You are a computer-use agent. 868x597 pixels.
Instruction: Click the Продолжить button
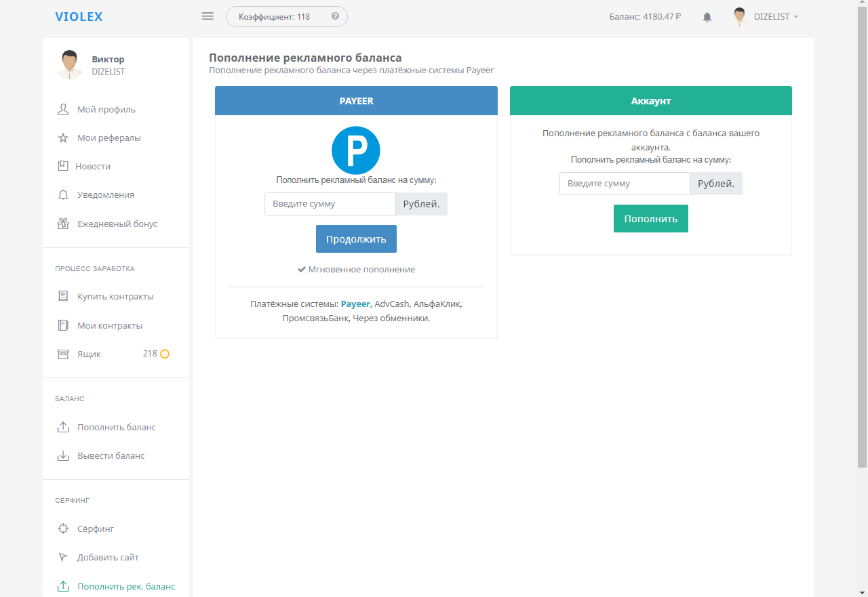[x=356, y=239]
